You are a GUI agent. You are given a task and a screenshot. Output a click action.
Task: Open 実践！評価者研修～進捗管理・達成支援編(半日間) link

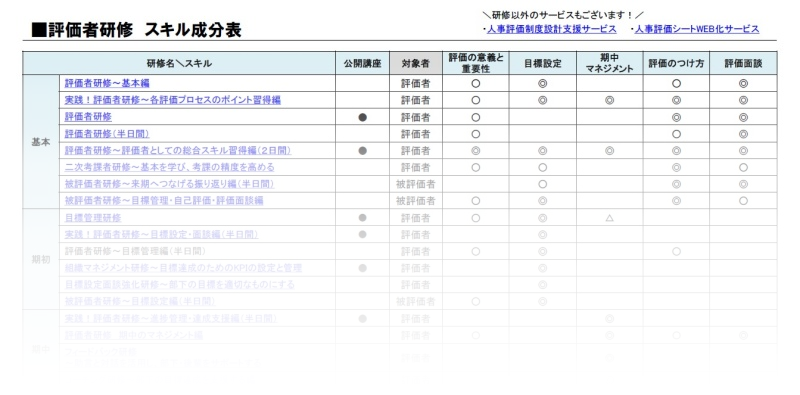tap(170, 318)
